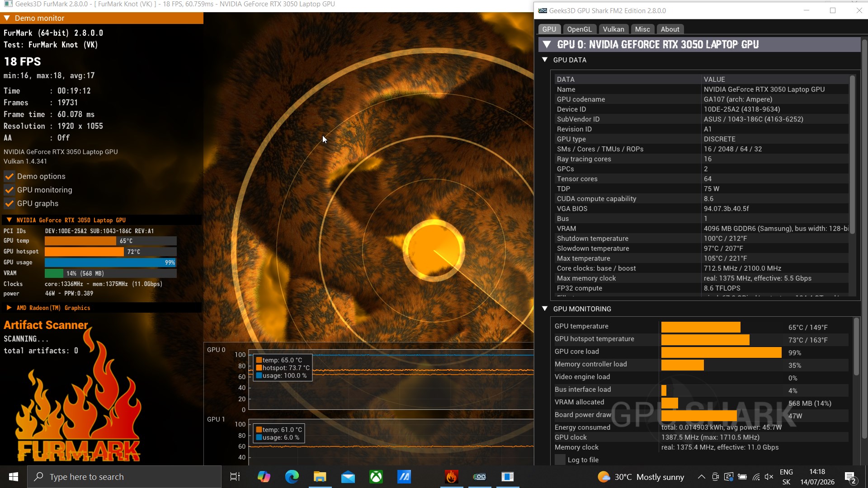Open the weather widget showing 30°C
Screen dimensions: 868x488
click(641, 477)
